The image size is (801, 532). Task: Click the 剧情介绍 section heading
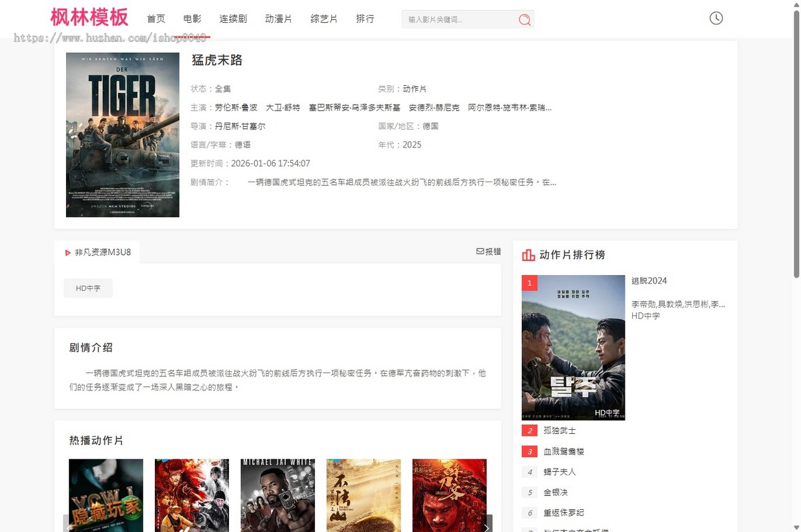(91, 348)
